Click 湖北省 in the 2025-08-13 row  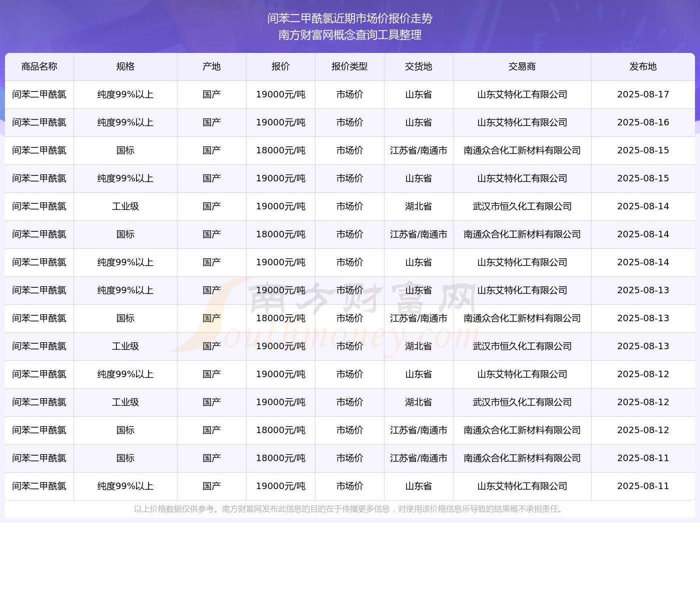[x=419, y=346]
